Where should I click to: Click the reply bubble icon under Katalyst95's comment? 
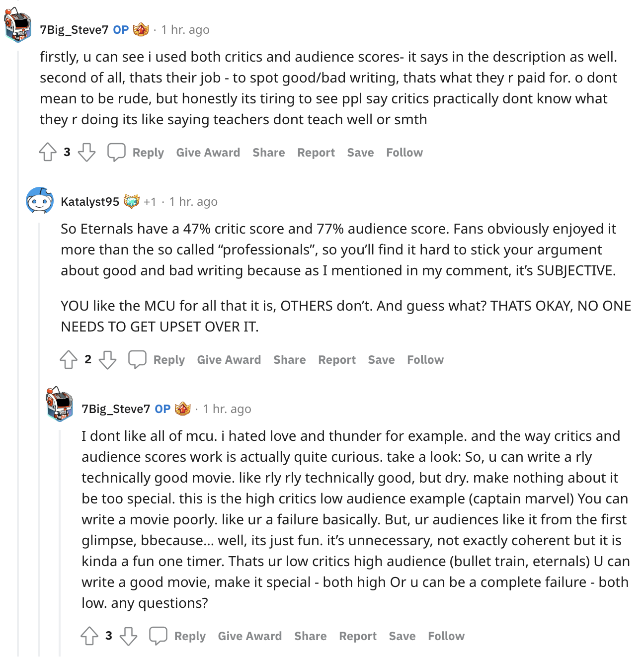[137, 359]
